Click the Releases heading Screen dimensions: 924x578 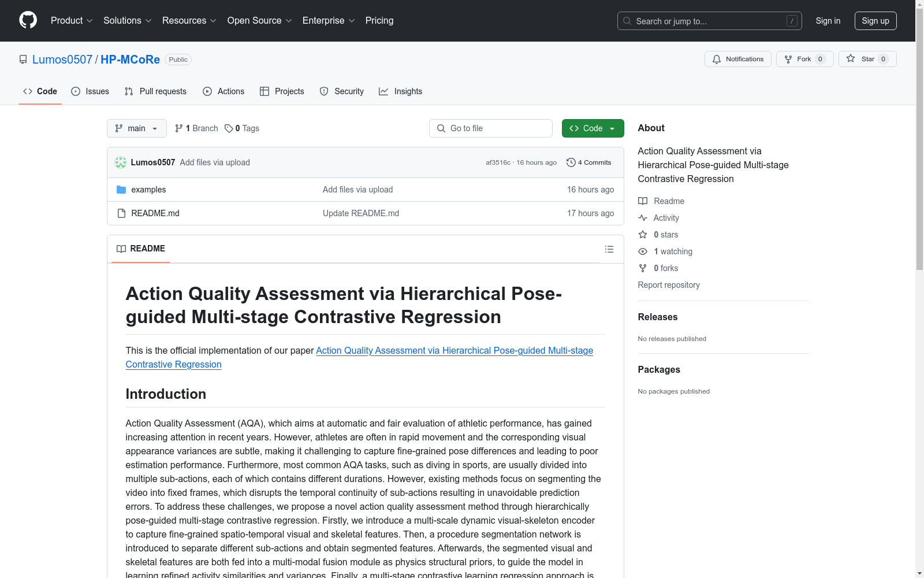(658, 317)
